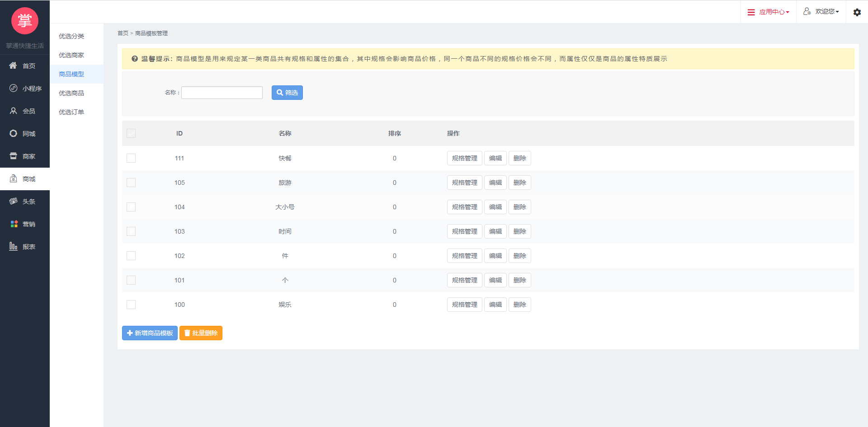The height and width of the screenshot is (427, 868).
Task: Open the 首页 home sidebar item
Action: pyautogui.click(x=25, y=66)
